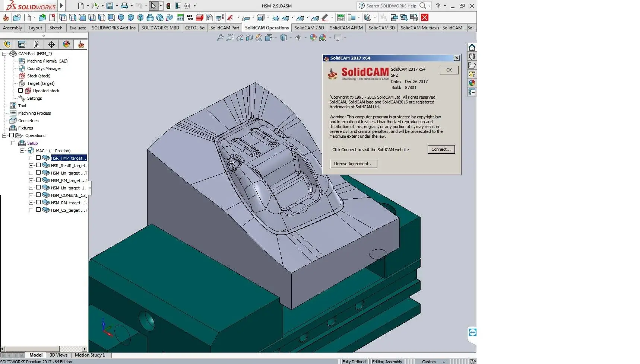Click the License Agreement... button
Screen dimensions: 640x364
[353, 164]
